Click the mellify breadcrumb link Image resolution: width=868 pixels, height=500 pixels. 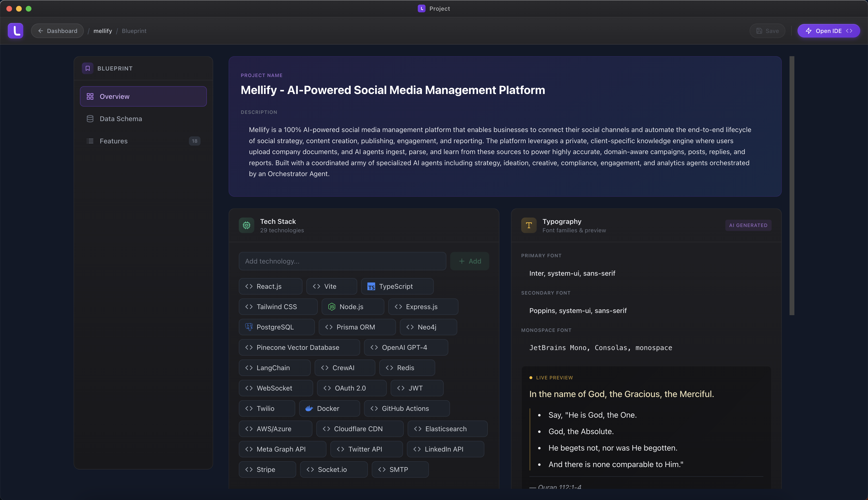(103, 31)
